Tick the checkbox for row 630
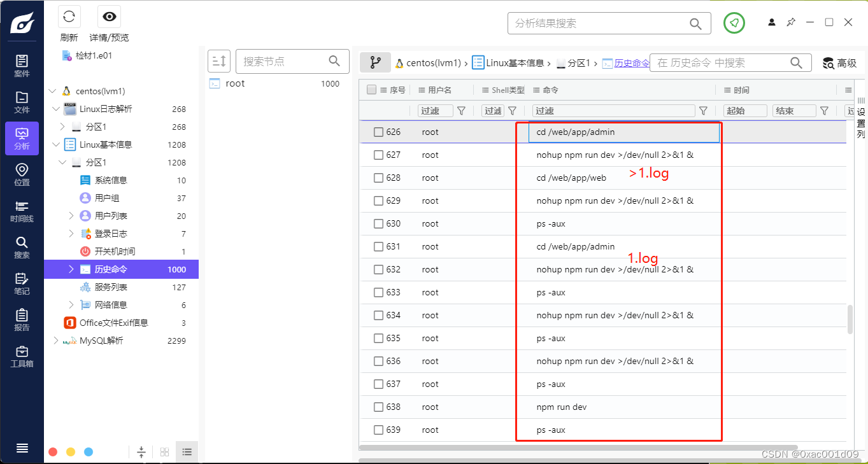 (x=378, y=223)
